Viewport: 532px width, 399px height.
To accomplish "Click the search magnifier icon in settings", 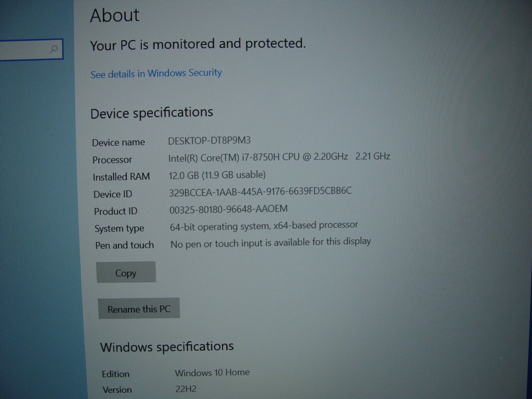I will pos(53,50).
